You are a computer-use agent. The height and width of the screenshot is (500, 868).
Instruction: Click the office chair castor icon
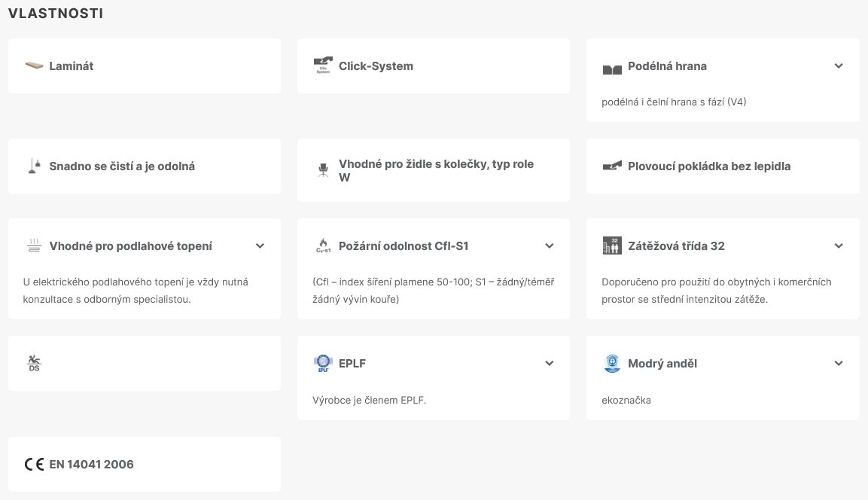click(x=323, y=170)
